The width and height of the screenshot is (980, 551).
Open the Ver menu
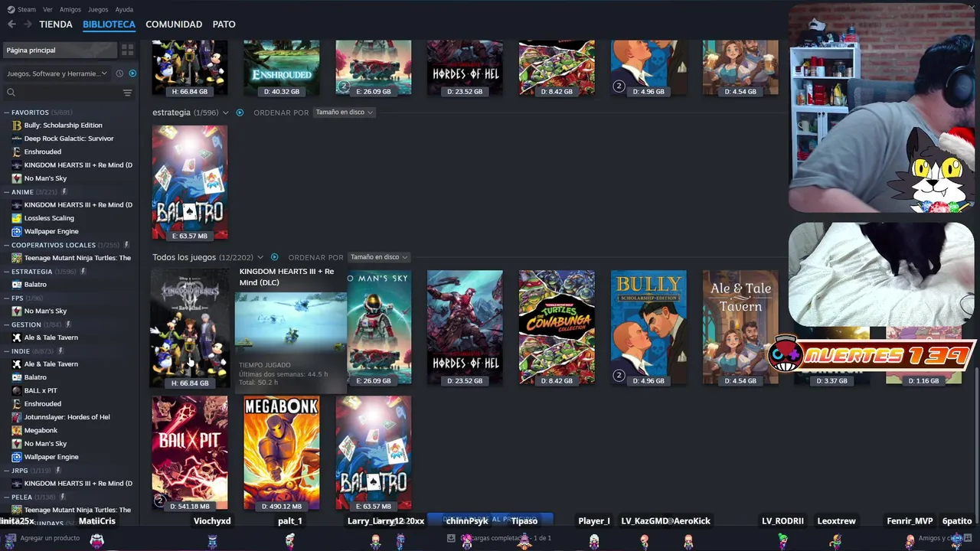coord(47,9)
